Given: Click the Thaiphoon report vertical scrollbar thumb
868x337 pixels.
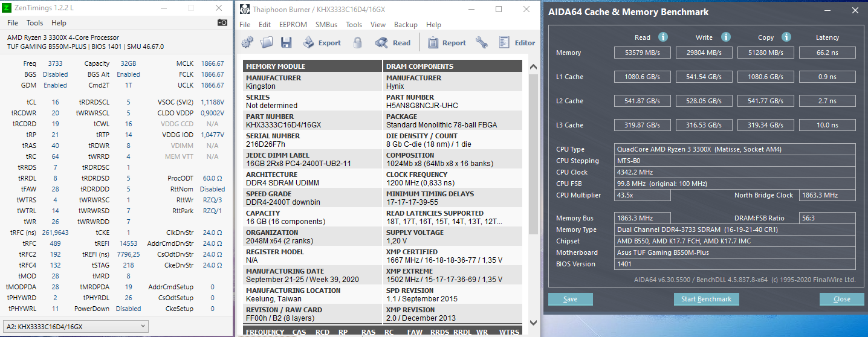Looking at the screenshot, I should pyautogui.click(x=533, y=153).
